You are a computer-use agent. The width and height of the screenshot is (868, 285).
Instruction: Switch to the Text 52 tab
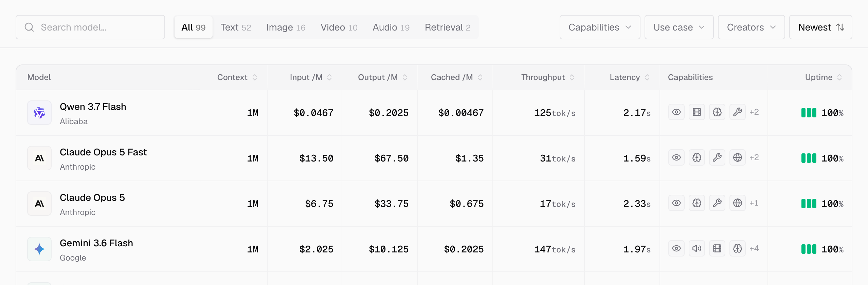tap(236, 27)
